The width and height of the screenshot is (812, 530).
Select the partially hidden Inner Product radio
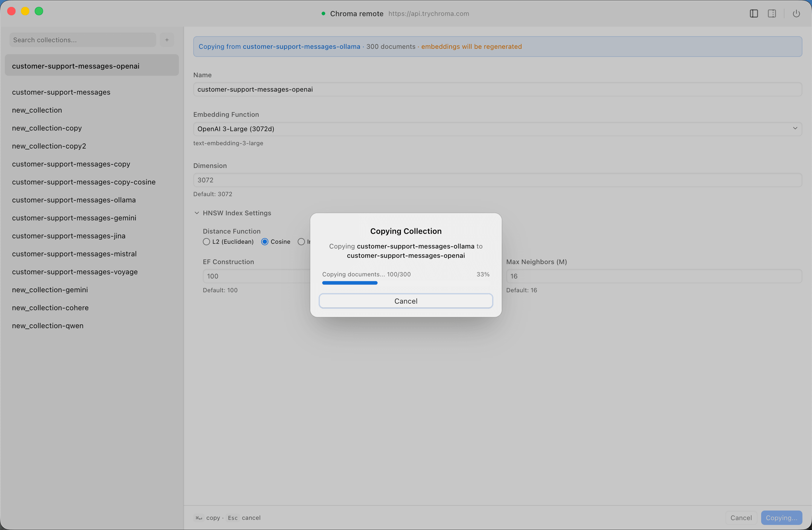pos(301,241)
